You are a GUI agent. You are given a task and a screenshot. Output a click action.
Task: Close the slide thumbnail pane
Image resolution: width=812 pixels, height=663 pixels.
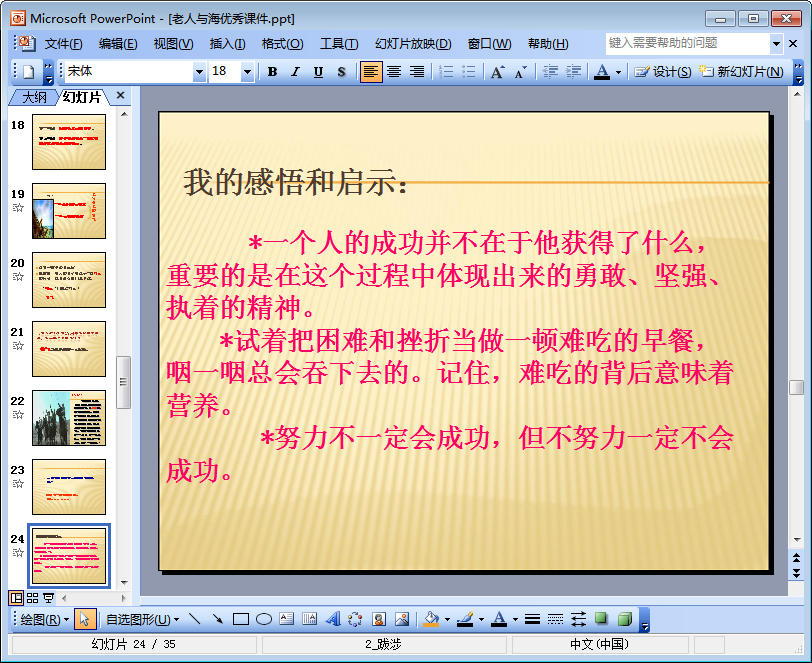point(121,95)
